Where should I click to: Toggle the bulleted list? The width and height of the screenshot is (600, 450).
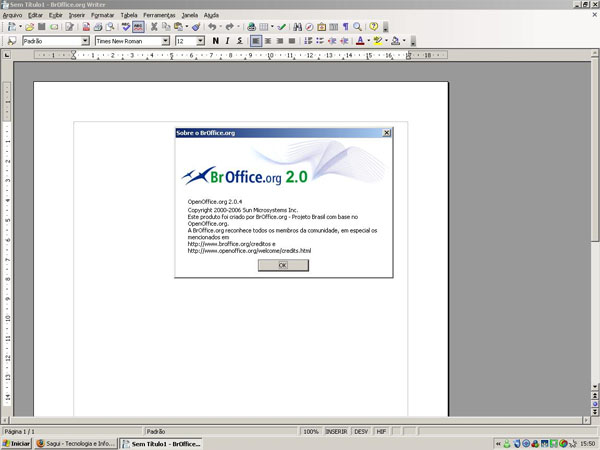coord(320,41)
